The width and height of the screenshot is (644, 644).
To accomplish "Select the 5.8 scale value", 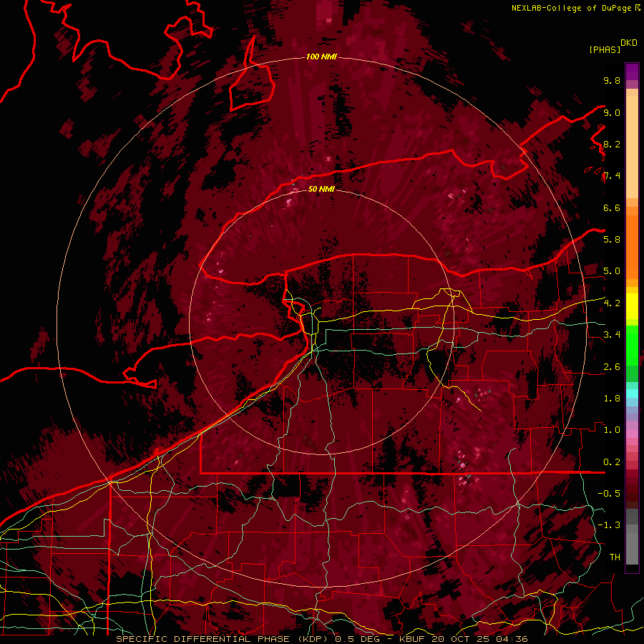I will click(x=612, y=240).
